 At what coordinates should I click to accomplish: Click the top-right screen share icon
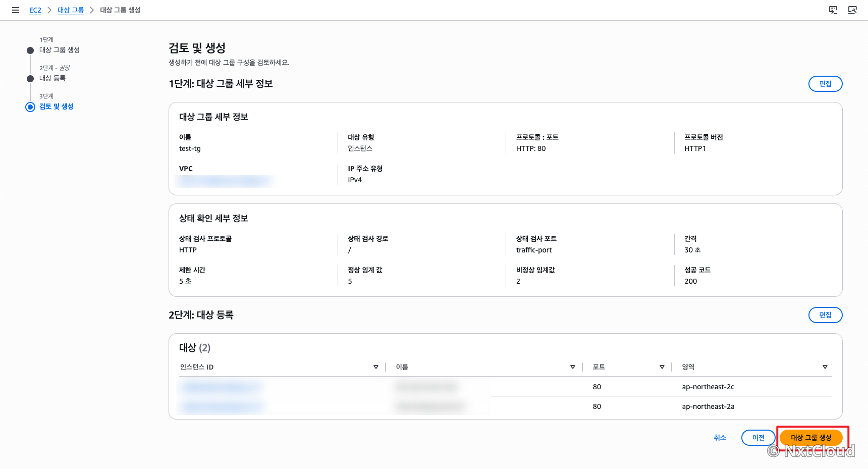click(x=852, y=10)
